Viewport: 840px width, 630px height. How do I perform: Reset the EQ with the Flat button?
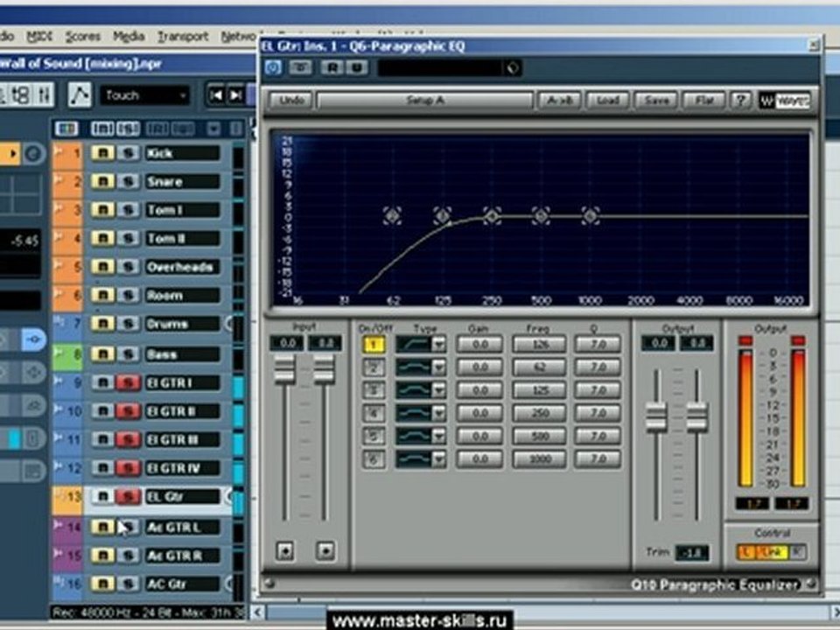pos(704,100)
